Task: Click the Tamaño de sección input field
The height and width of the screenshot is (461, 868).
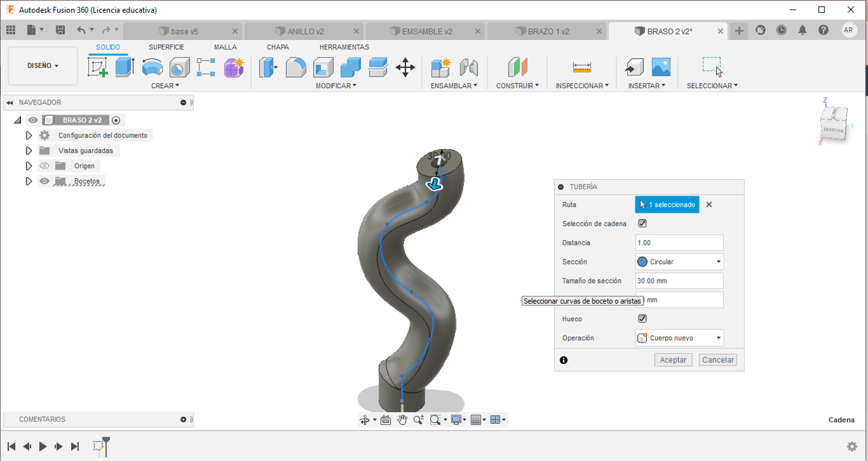Action: 679,281
